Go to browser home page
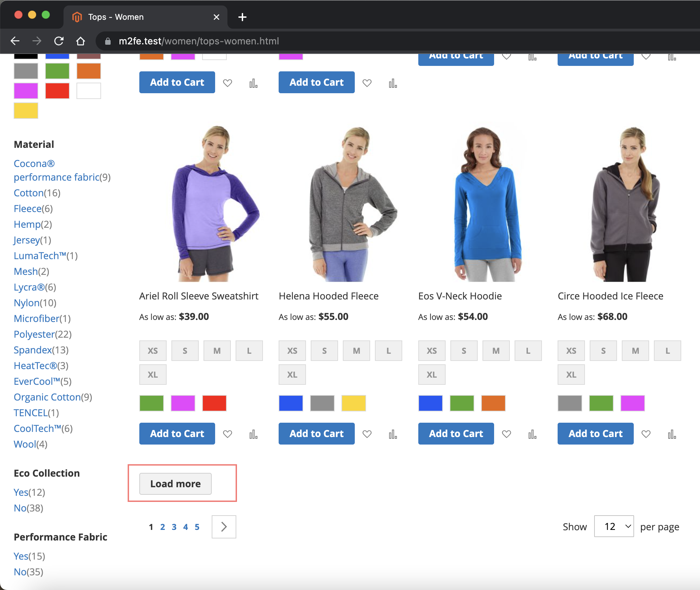The height and width of the screenshot is (590, 700). click(81, 41)
